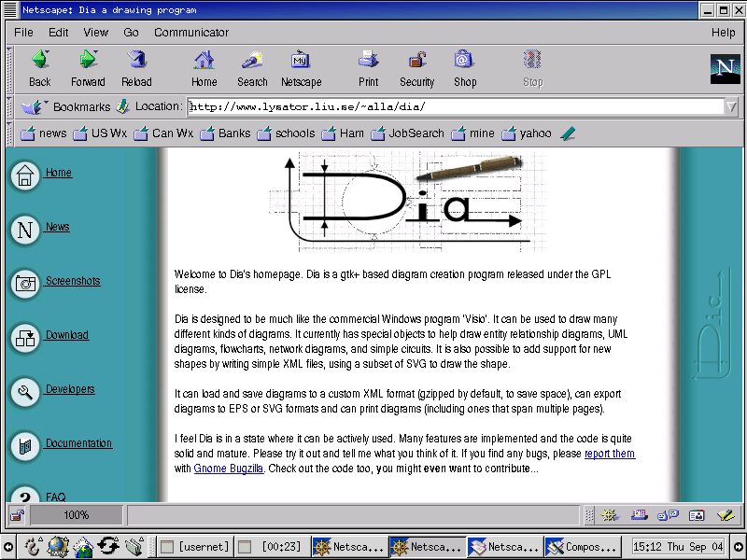Click the GNOME foot menu icon

click(x=33, y=546)
